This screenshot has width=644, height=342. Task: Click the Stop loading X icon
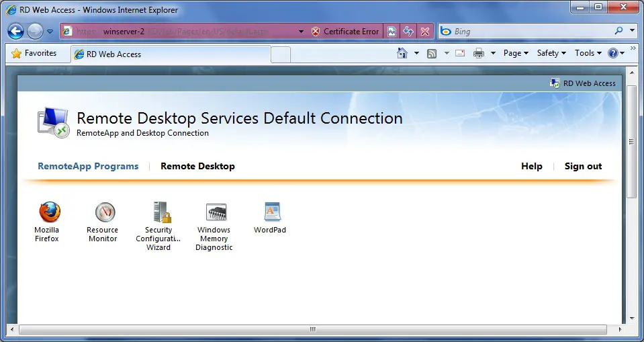(424, 32)
